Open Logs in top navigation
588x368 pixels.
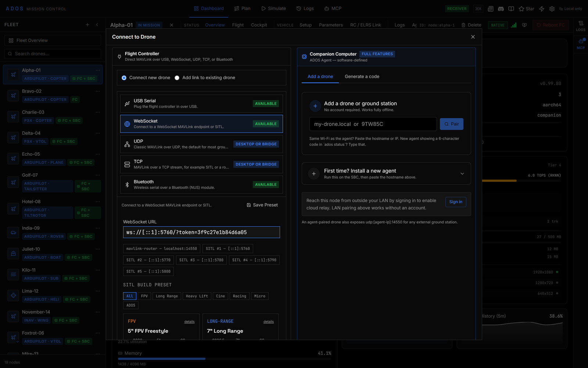click(x=305, y=8)
